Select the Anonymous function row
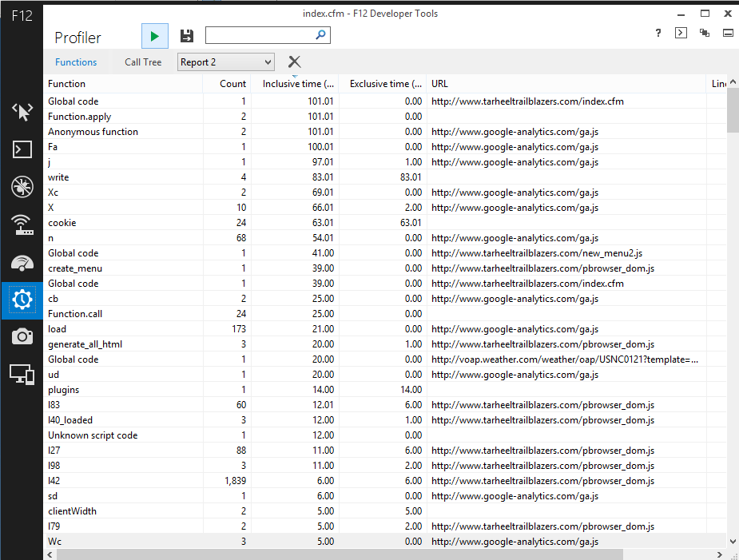The image size is (739, 560). 386,132
